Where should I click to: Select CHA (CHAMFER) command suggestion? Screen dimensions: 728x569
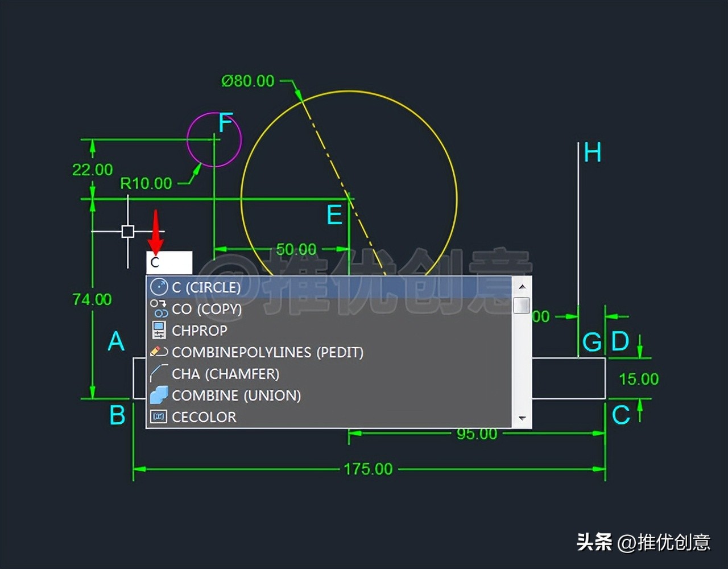[x=226, y=373]
